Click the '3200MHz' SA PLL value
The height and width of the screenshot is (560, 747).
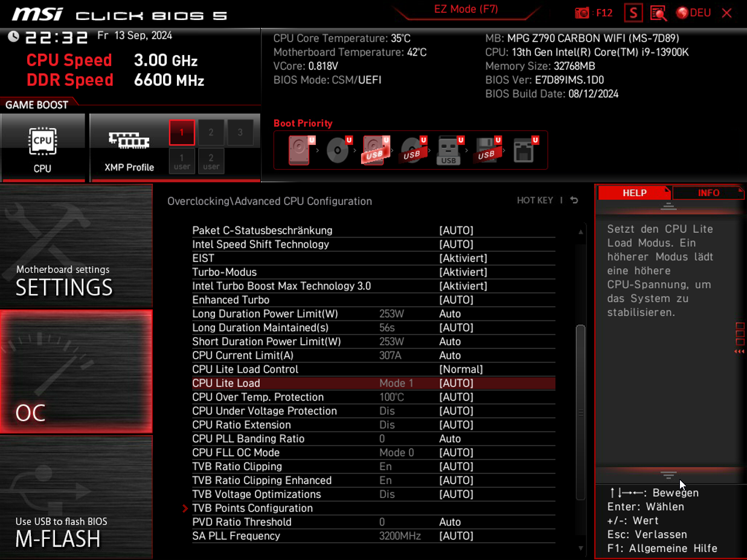tap(400, 536)
